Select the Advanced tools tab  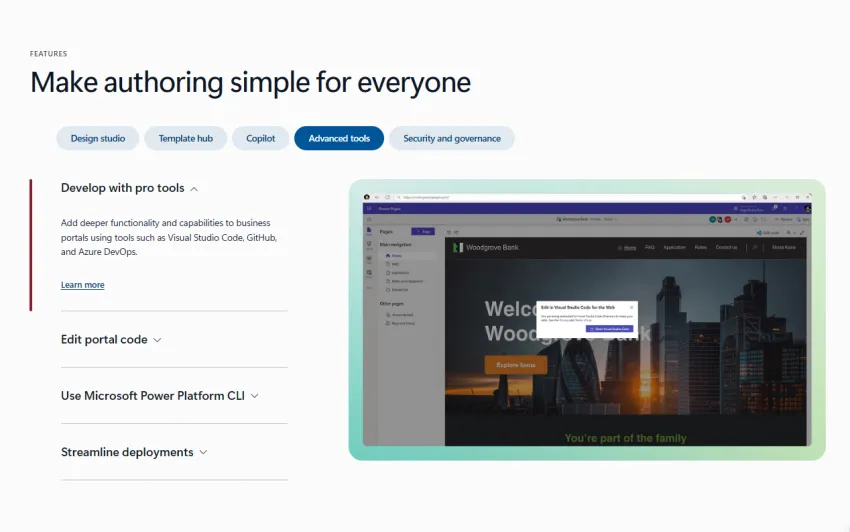[339, 138]
